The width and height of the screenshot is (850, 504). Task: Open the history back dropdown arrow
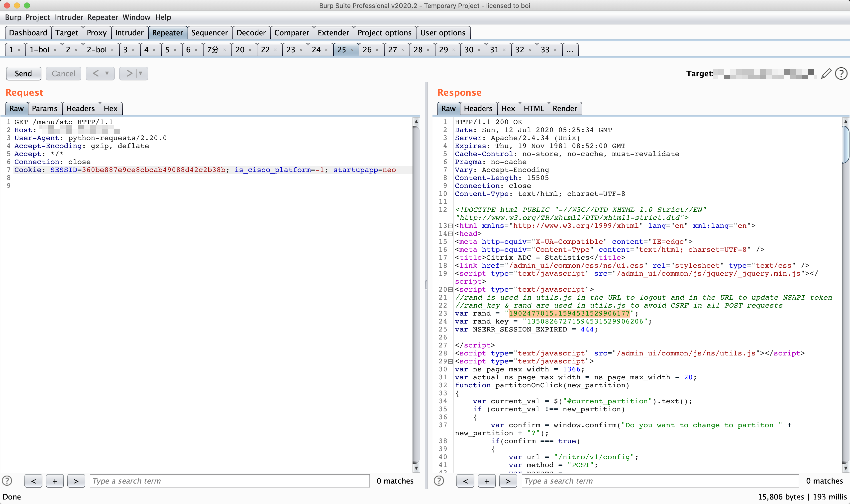(x=107, y=73)
